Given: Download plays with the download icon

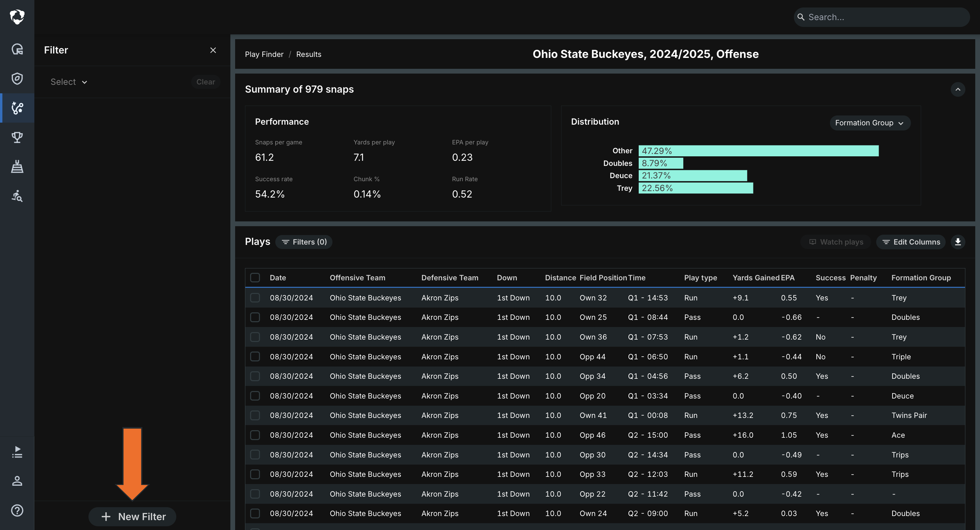Looking at the screenshot, I should (958, 242).
